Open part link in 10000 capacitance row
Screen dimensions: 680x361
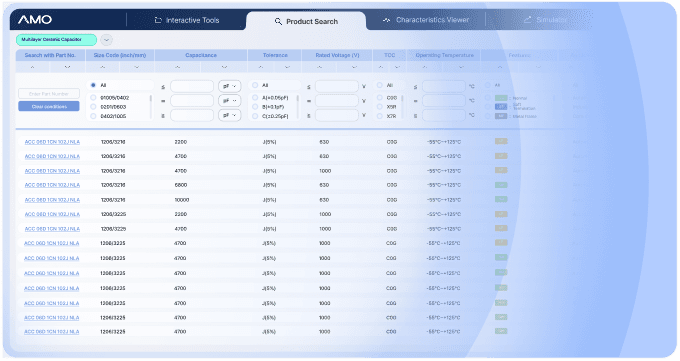click(x=52, y=200)
